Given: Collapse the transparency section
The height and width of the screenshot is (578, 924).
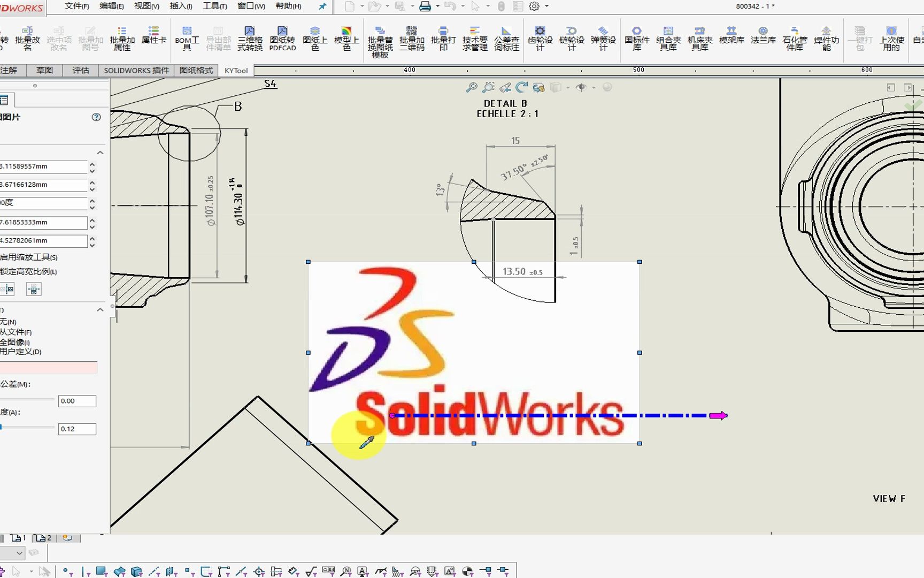Looking at the screenshot, I should click(x=100, y=310).
